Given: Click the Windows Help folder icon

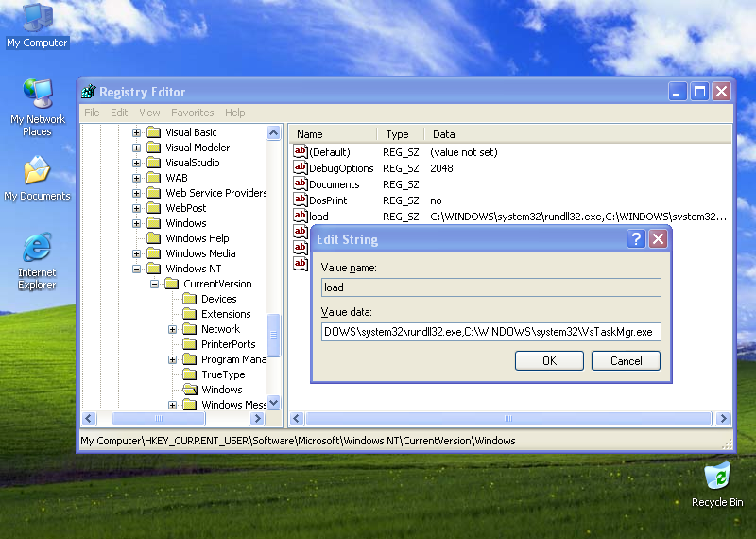Looking at the screenshot, I should [x=154, y=238].
